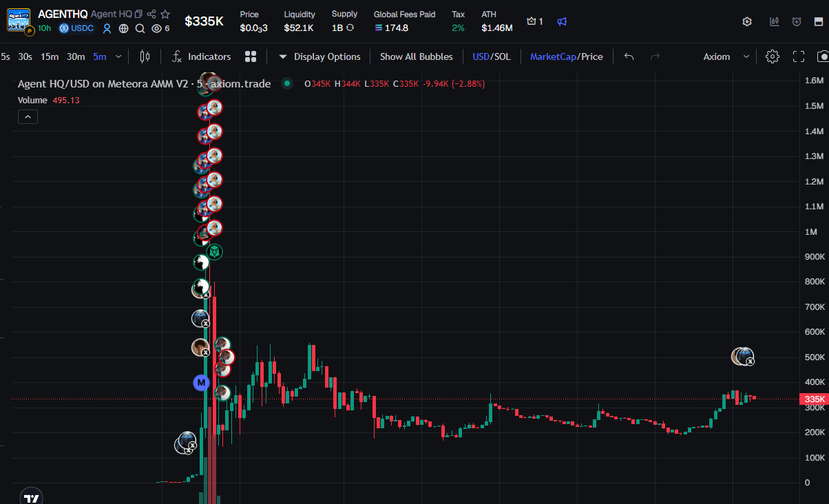This screenshot has width=829, height=504.
Task: Switch chart to MarketCap mode
Action: [553, 56]
